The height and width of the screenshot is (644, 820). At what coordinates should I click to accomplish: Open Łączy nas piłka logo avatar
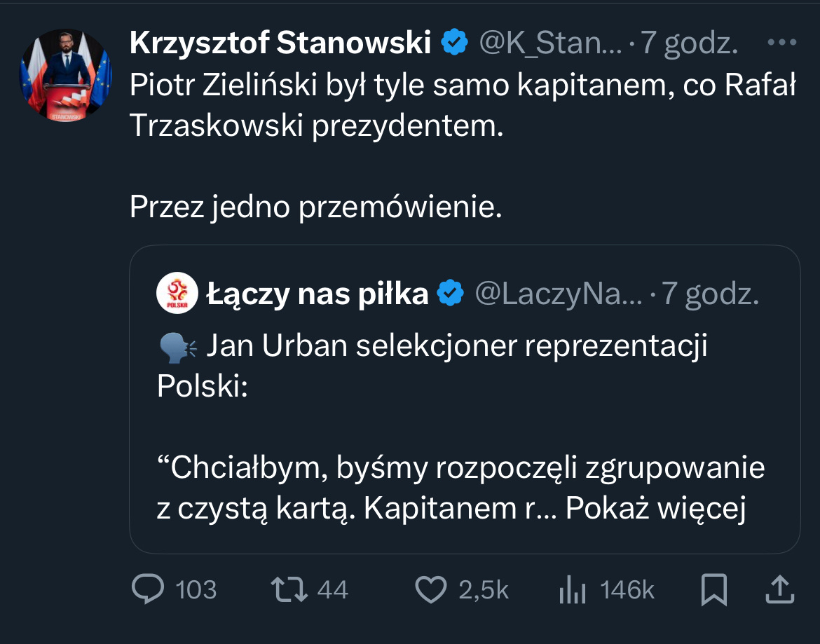[x=178, y=293]
